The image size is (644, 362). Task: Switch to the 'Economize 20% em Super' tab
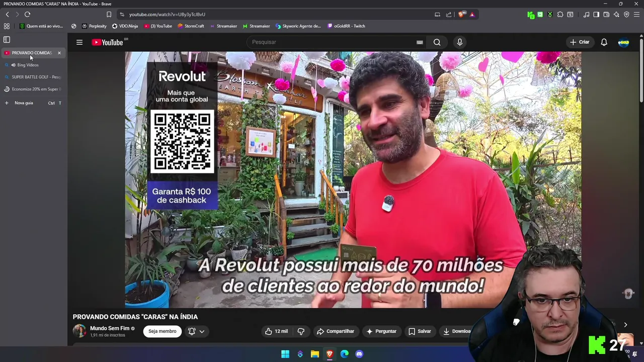point(33,89)
